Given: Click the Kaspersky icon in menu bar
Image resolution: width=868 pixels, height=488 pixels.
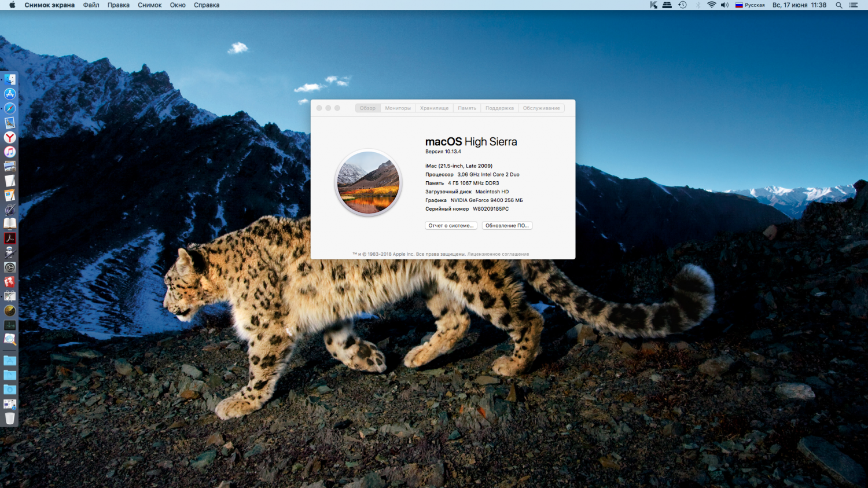Looking at the screenshot, I should (x=653, y=5).
